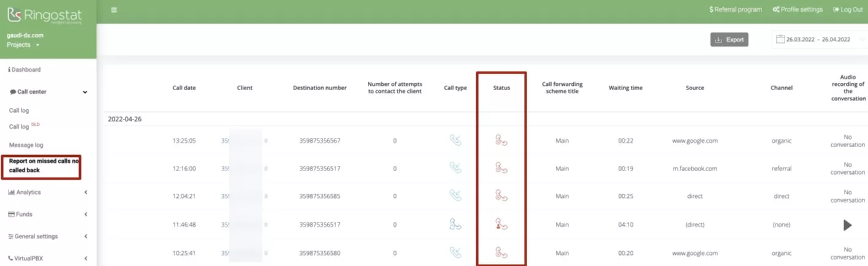Expand the Analytics section
Screen dimensions: 868x266
point(48,192)
